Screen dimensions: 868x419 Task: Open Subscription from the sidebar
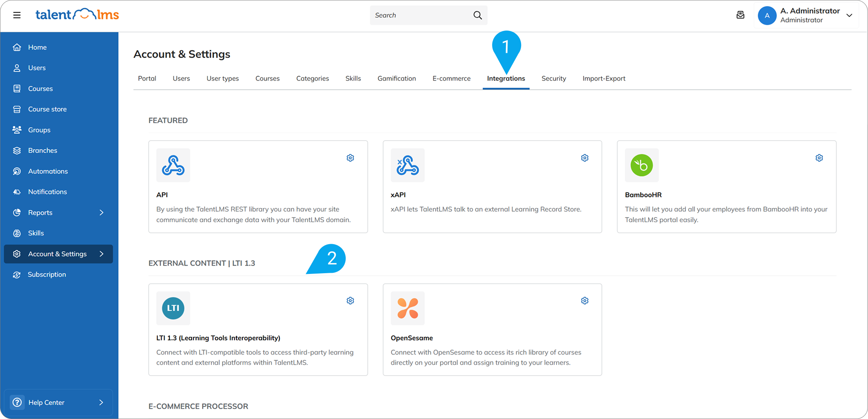[47, 274]
